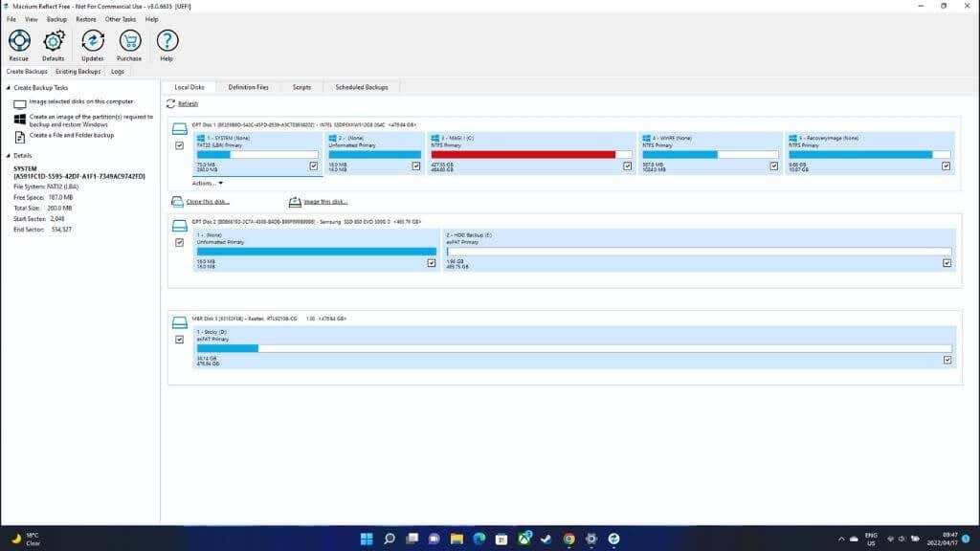The width and height of the screenshot is (980, 551).
Task: Open Steam from the taskbar
Action: tap(546, 539)
